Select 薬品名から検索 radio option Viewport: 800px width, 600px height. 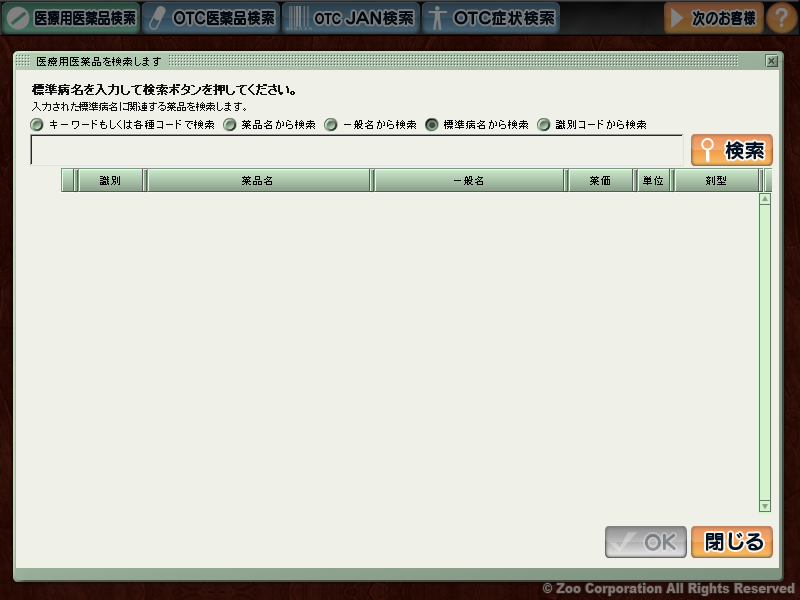tap(230, 124)
